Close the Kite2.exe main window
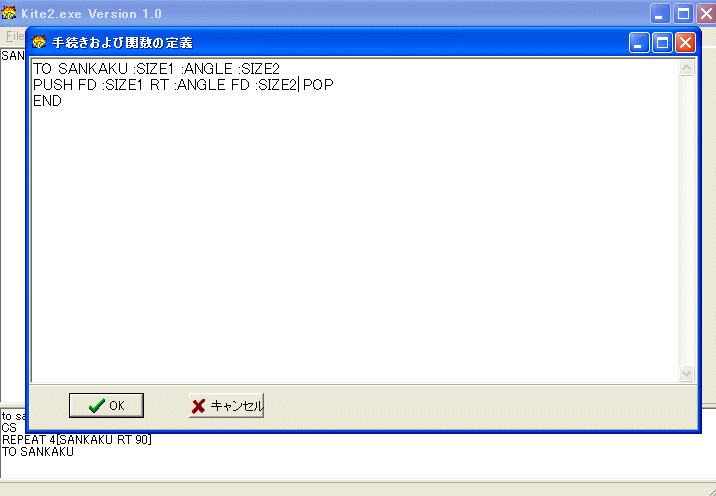This screenshot has height=496, width=716. pyautogui.click(x=706, y=14)
